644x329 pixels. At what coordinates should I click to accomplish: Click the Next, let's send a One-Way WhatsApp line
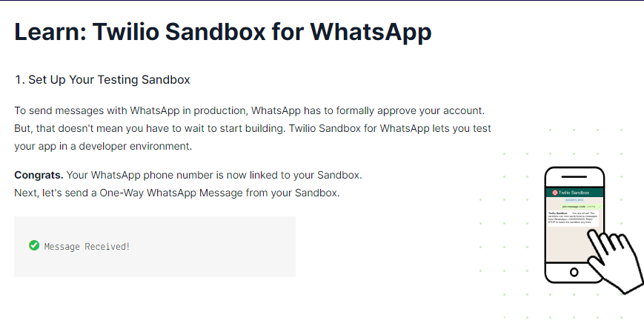tap(177, 193)
